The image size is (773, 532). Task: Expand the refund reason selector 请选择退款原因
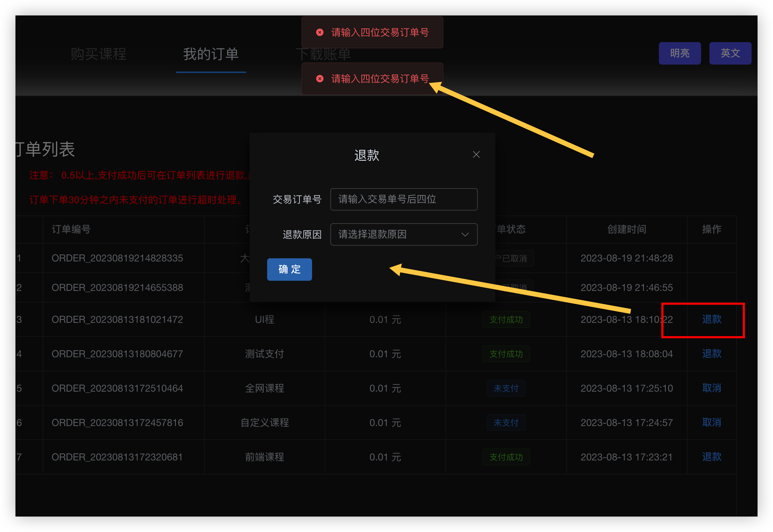[x=404, y=234]
